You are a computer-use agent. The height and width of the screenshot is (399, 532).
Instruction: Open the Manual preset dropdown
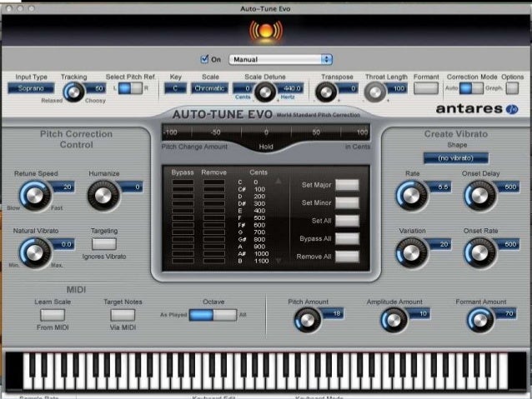(280, 60)
